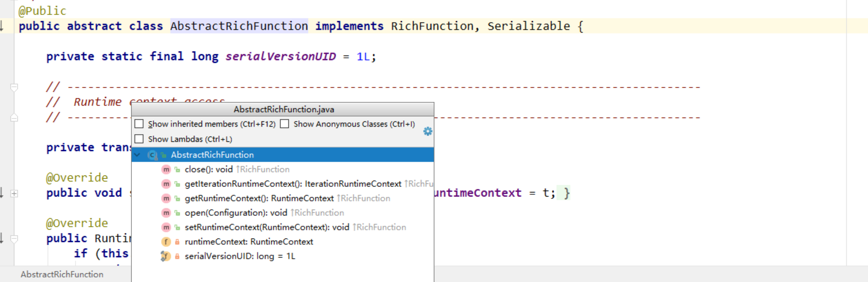Enable Show inherited members checkbox
Image resolution: width=868 pixels, height=282 pixels.
139,124
